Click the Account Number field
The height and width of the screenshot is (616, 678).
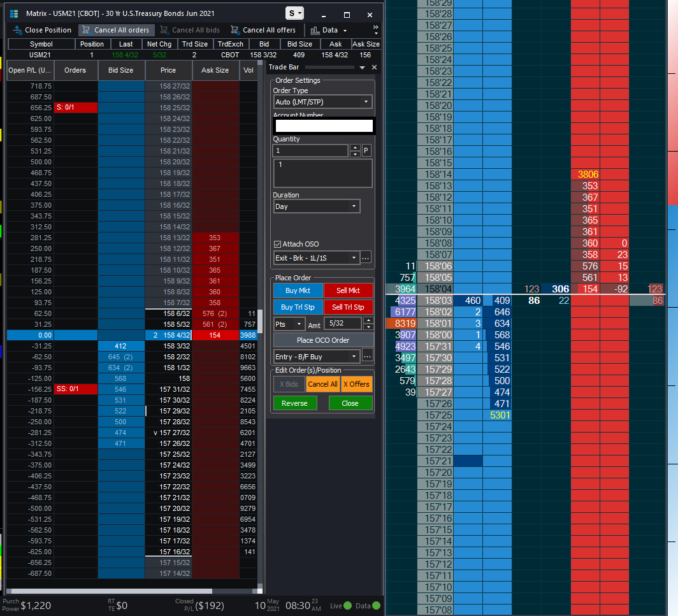(x=324, y=125)
